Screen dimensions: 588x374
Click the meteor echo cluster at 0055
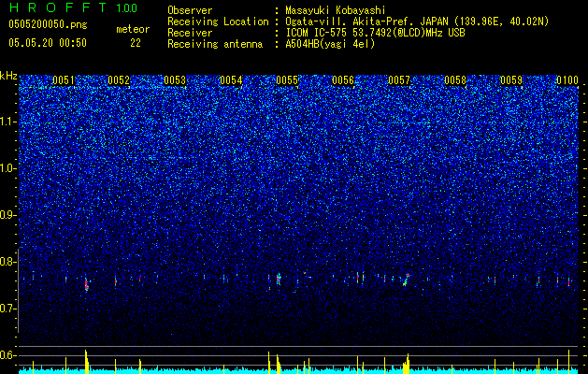279,279
